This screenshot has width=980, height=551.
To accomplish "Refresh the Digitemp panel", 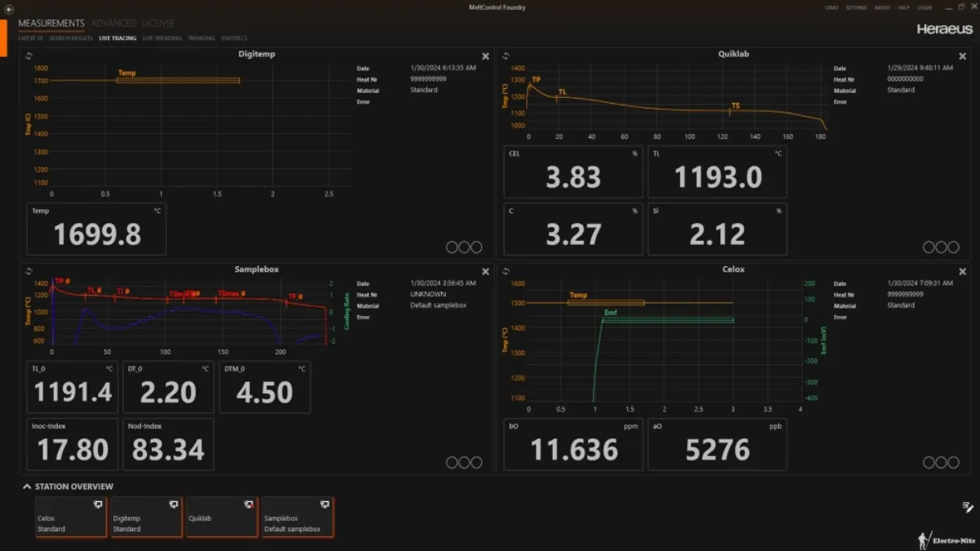I will 29,56.
